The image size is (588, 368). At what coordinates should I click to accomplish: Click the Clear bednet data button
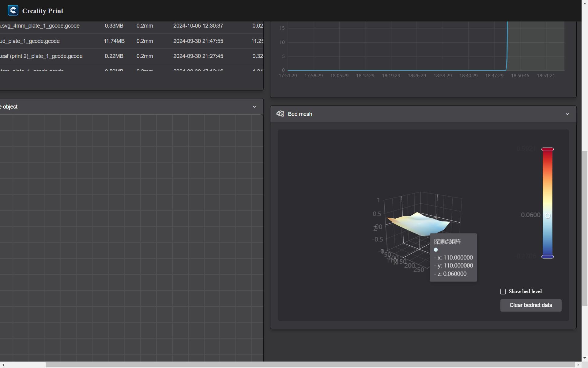pyautogui.click(x=531, y=305)
